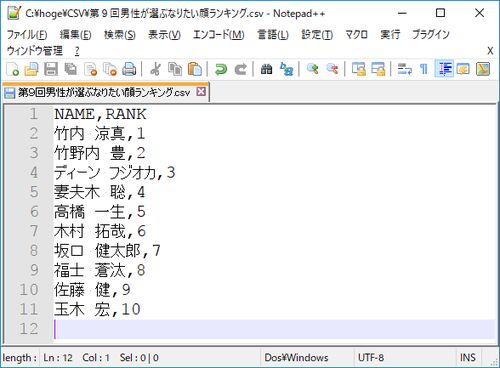Click the line ディーン フジオカ,3
Viewport: 500px width, 368px height.
point(115,173)
